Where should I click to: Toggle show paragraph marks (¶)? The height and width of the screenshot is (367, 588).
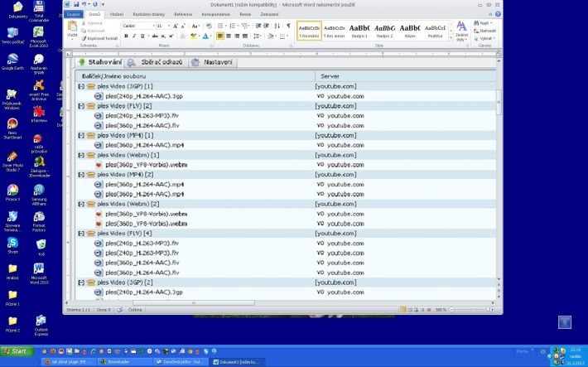288,26
